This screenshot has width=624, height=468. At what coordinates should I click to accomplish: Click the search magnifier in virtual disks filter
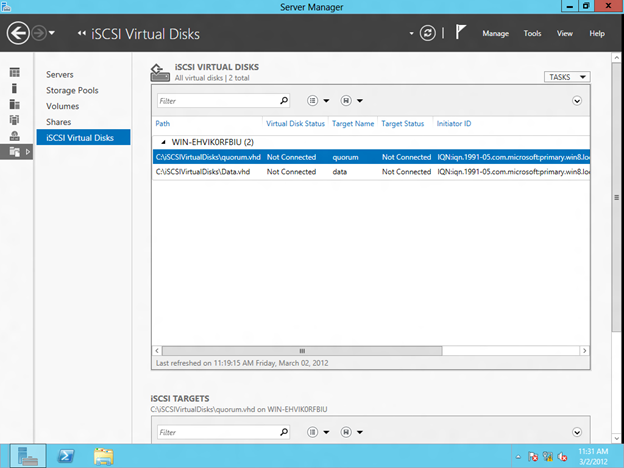284,100
